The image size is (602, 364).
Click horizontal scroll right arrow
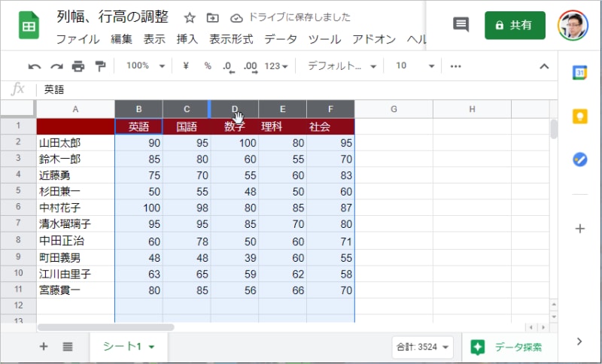point(543,327)
